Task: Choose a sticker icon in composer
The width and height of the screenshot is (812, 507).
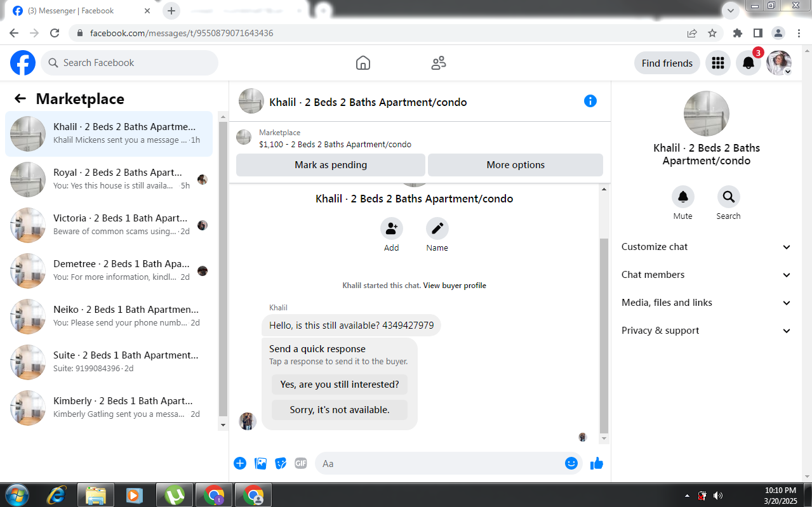Action: 281,463
